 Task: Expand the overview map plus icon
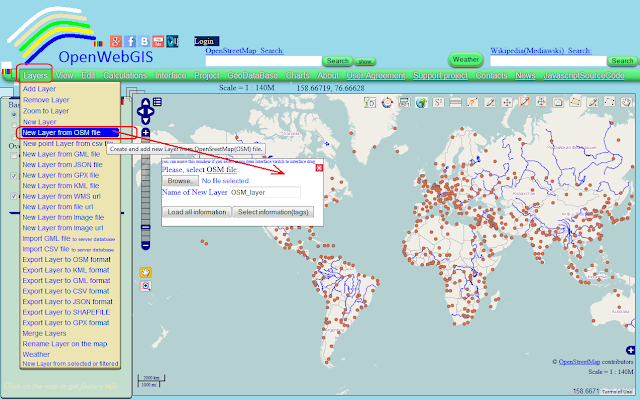pos(630,350)
